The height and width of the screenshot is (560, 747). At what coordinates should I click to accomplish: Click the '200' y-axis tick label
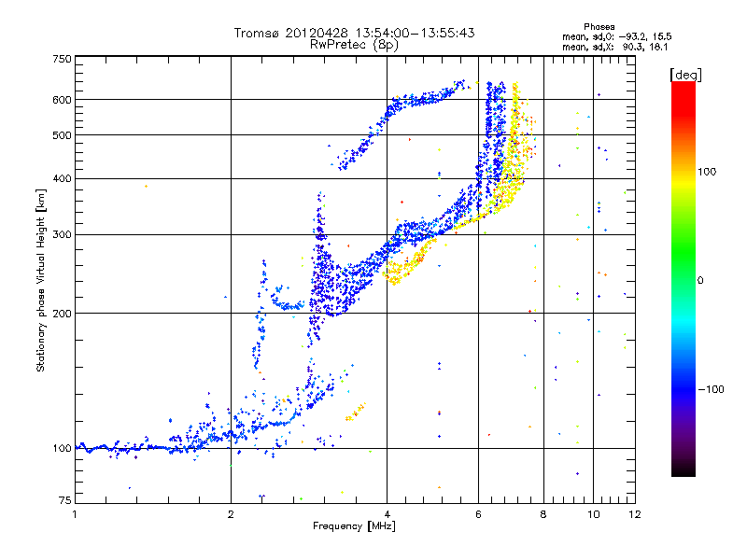pos(63,314)
